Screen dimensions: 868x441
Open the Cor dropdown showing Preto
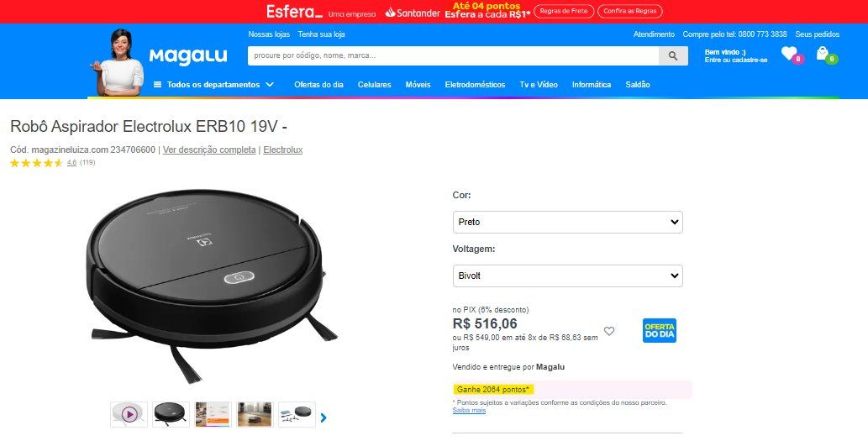[x=567, y=222]
